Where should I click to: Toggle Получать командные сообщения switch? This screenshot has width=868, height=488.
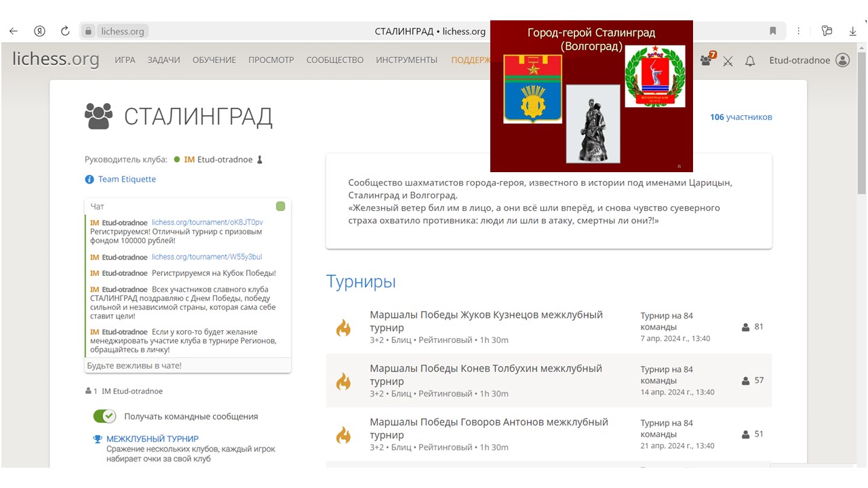point(104,416)
